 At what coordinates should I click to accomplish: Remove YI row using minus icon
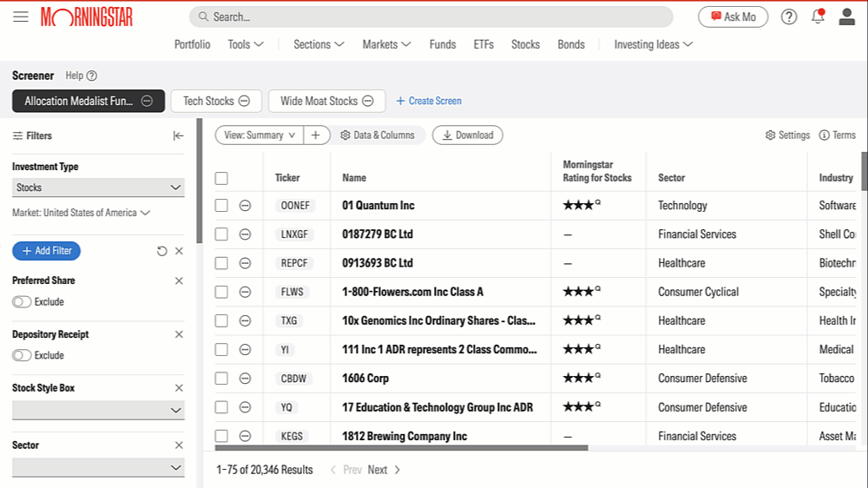pos(245,350)
